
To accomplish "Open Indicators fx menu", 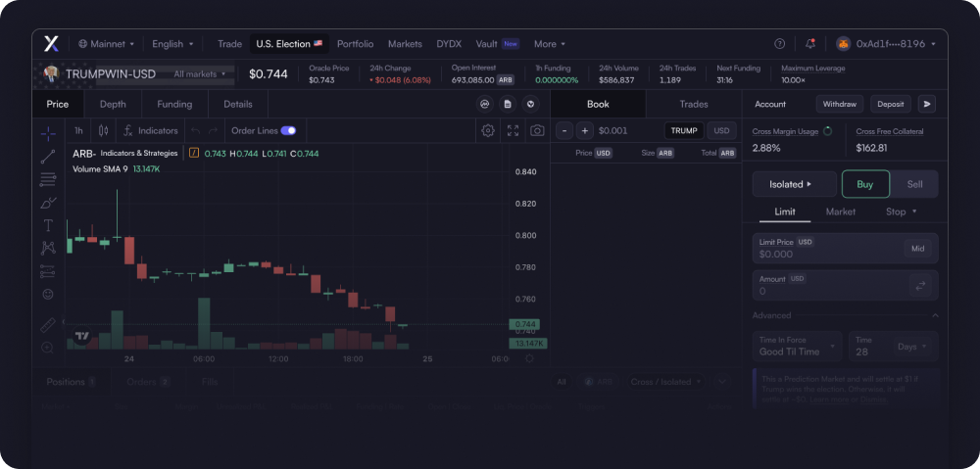I will [151, 130].
